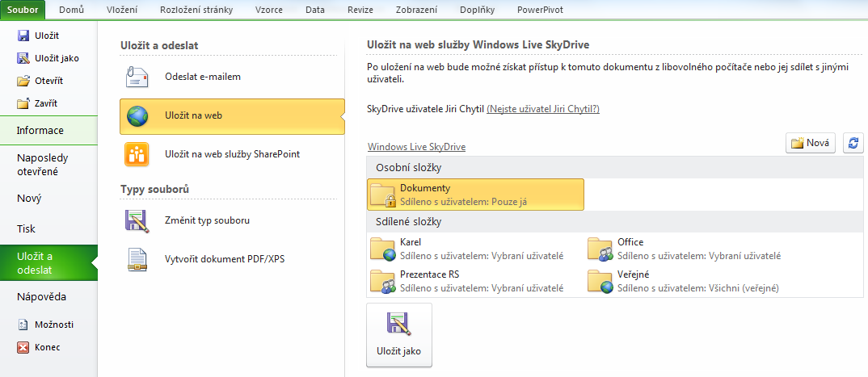Click the refresh folder list icon

tap(853, 143)
